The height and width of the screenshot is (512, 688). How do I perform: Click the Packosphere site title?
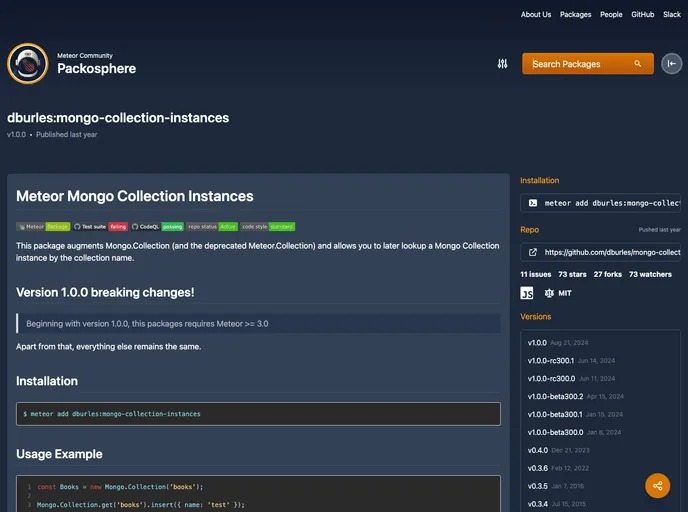click(x=97, y=68)
